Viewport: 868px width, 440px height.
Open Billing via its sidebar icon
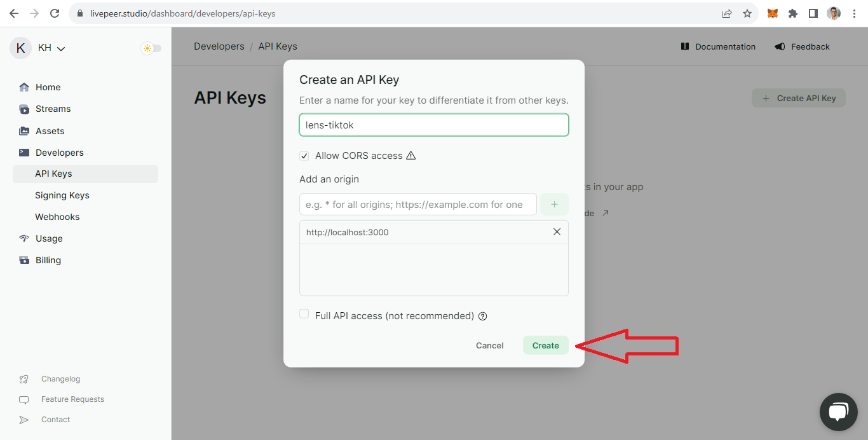(24, 260)
